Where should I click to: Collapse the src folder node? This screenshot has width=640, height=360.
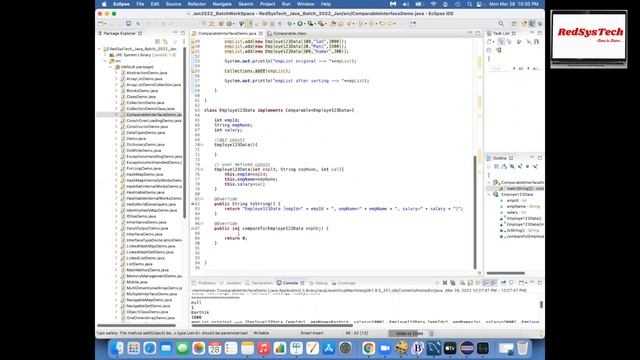tap(105, 61)
